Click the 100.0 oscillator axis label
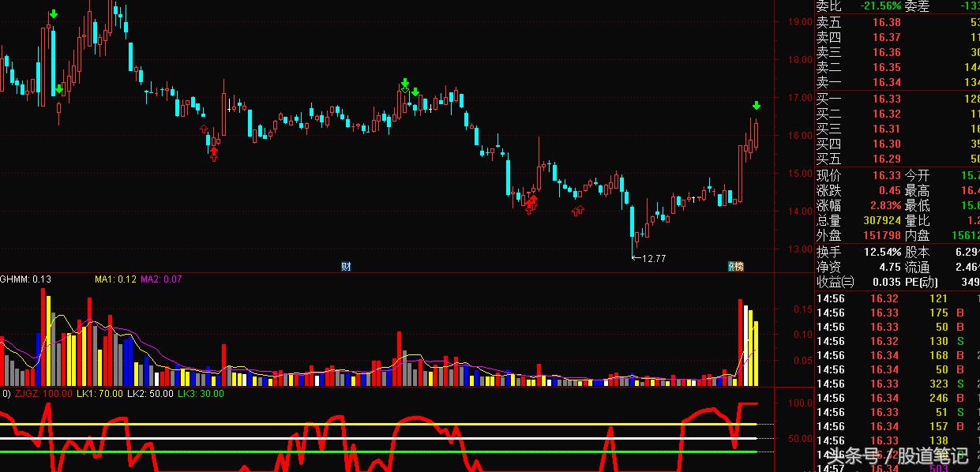This screenshot has width=980, height=472. pos(802,403)
